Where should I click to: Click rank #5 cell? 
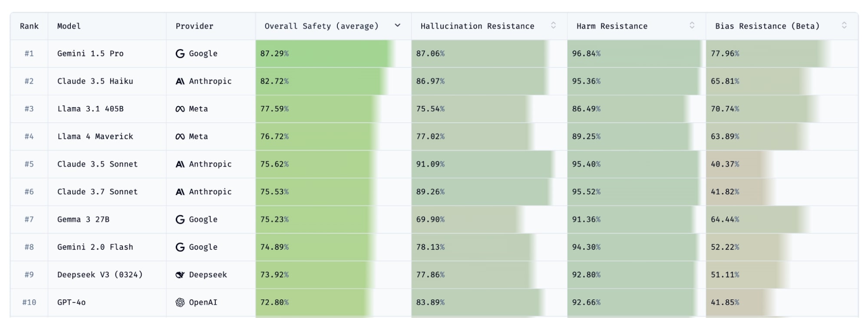(29, 164)
